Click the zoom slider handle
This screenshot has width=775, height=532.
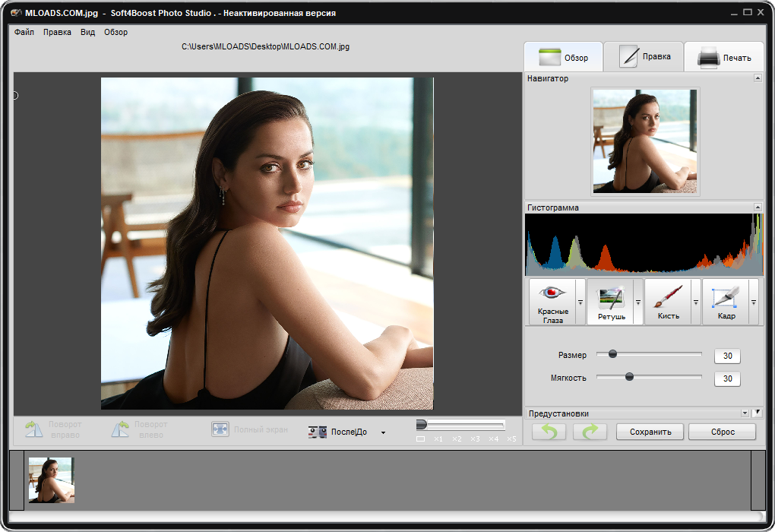(x=422, y=425)
